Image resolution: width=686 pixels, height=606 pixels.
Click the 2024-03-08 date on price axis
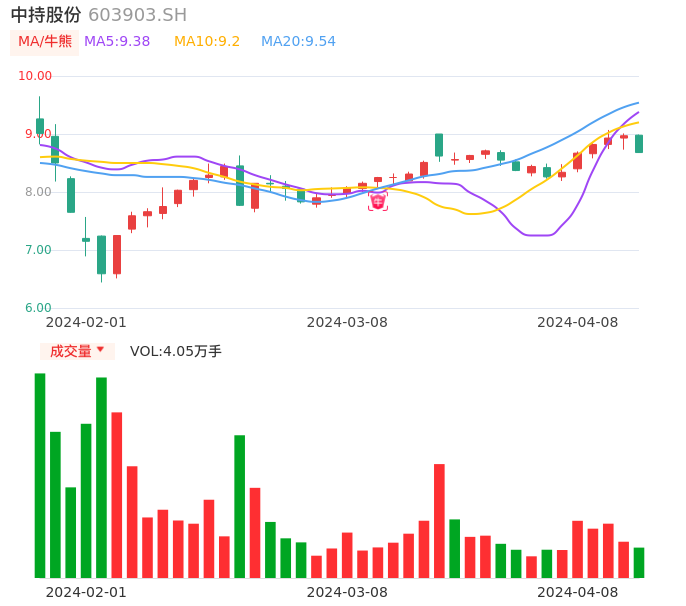pos(347,322)
